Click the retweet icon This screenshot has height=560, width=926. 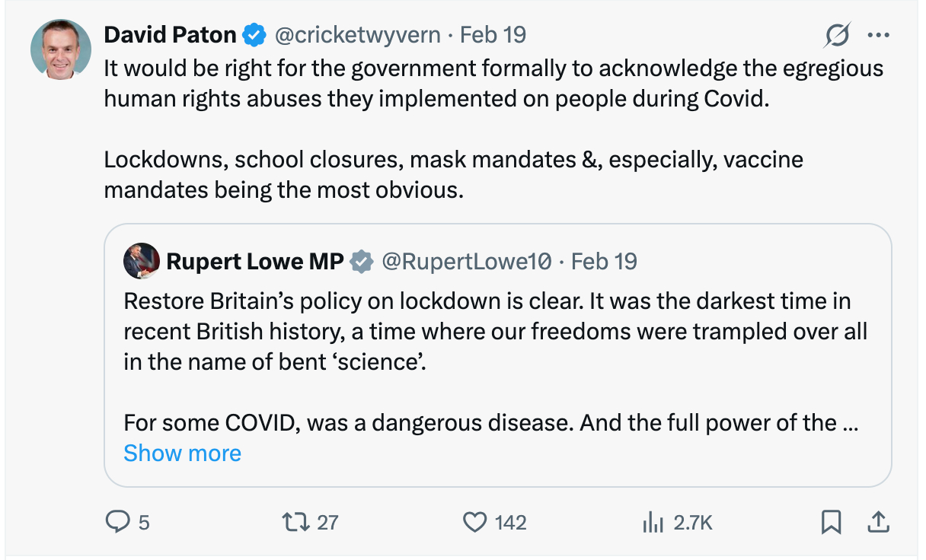click(x=292, y=522)
